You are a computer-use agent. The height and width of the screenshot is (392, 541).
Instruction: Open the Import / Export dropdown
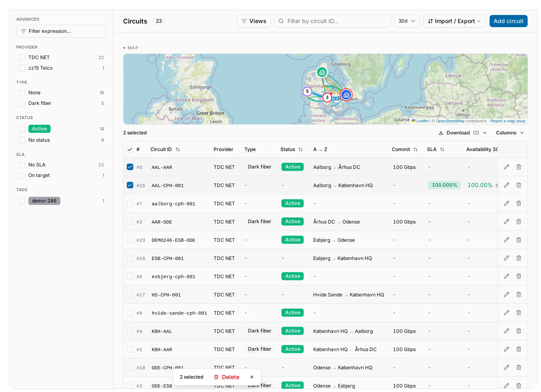(x=454, y=21)
